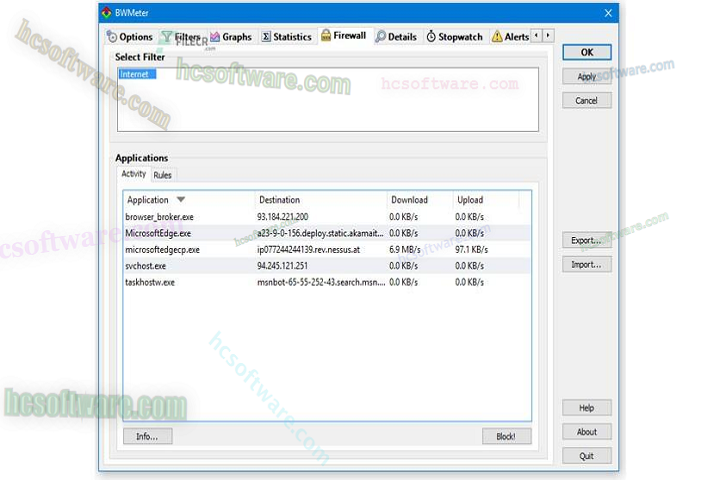Image resolution: width=720 pixels, height=480 pixels.
Task: Open the Details tab
Action: (x=396, y=37)
